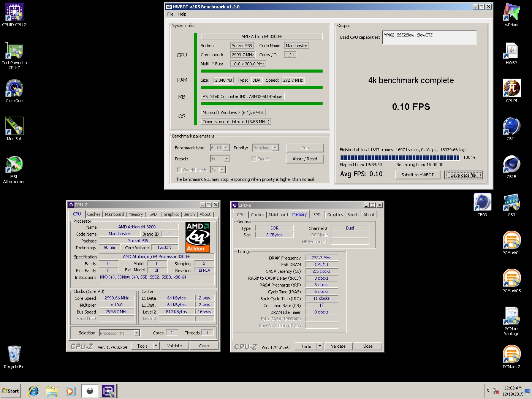Click the network tray icon
This screenshot has width=532, height=399.
[496, 391]
